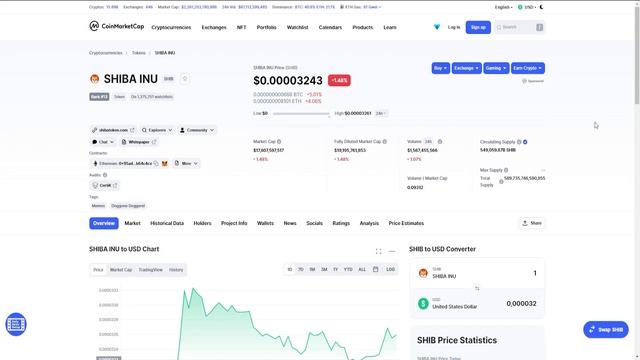Click the Low/High price range slider
640x360 pixels.
click(x=301, y=113)
